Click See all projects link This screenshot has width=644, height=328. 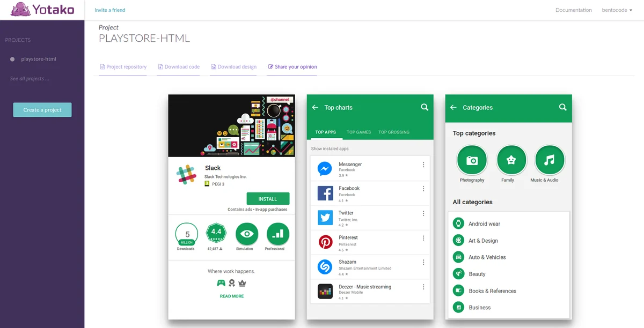(x=30, y=79)
